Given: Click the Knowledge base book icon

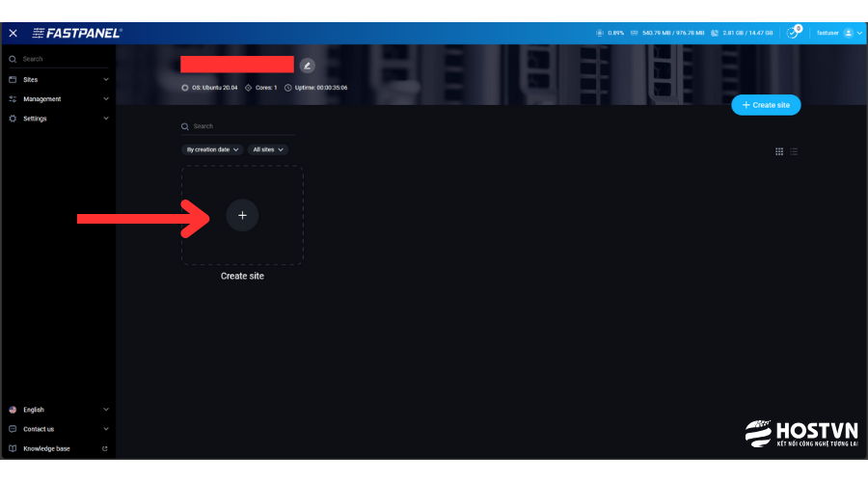Looking at the screenshot, I should 13,448.
